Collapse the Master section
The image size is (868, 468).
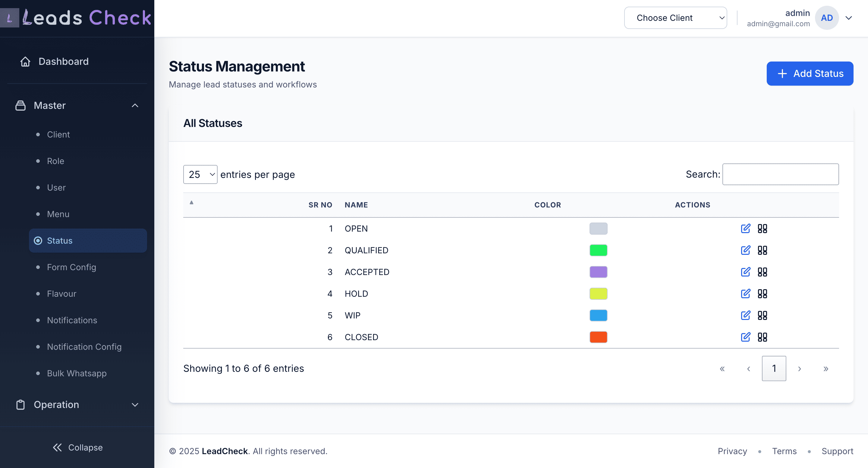[x=135, y=106]
